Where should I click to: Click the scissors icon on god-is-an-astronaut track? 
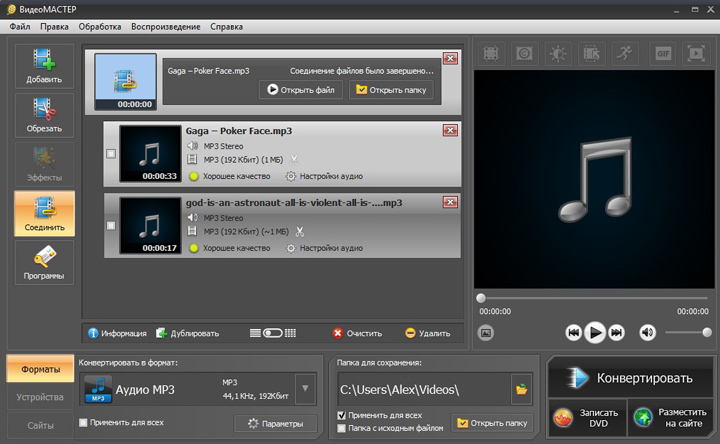coord(300,232)
